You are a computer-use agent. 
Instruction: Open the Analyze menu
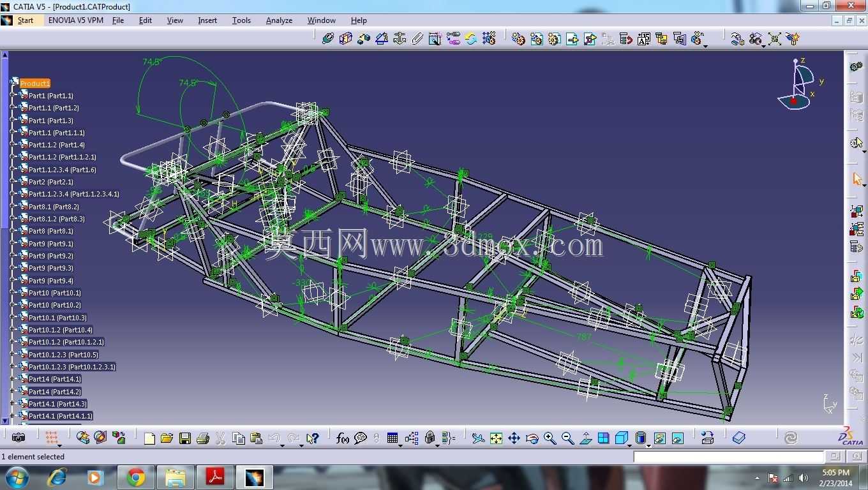(279, 20)
